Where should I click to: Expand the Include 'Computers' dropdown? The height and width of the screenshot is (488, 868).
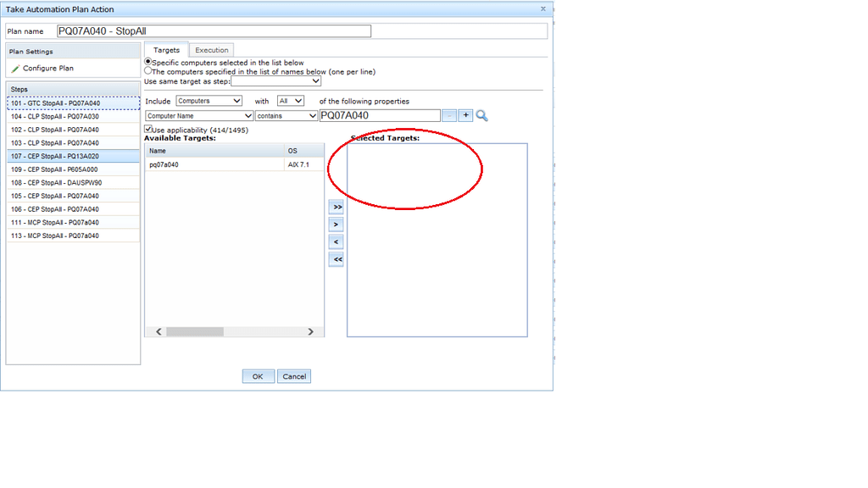click(209, 101)
